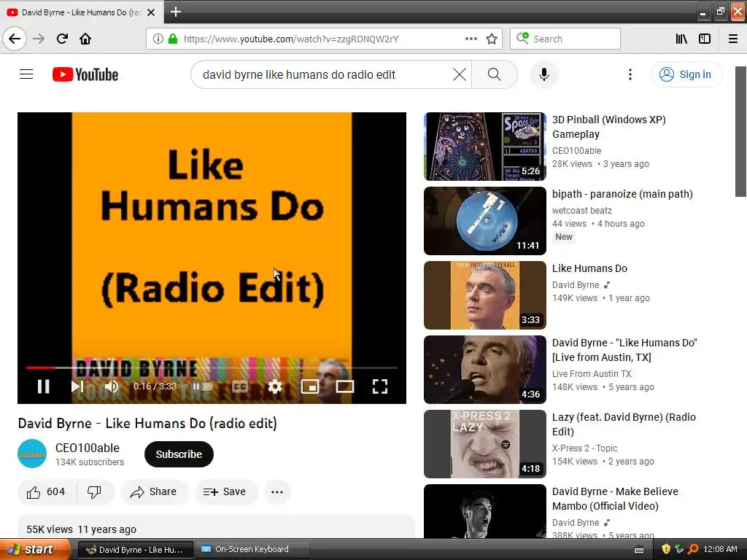Image resolution: width=747 pixels, height=560 pixels.
Task: Activate miniplayer mode
Action: pos(309,386)
